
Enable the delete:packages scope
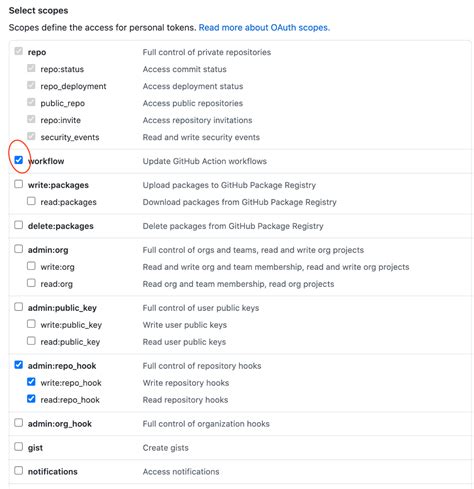click(x=19, y=225)
